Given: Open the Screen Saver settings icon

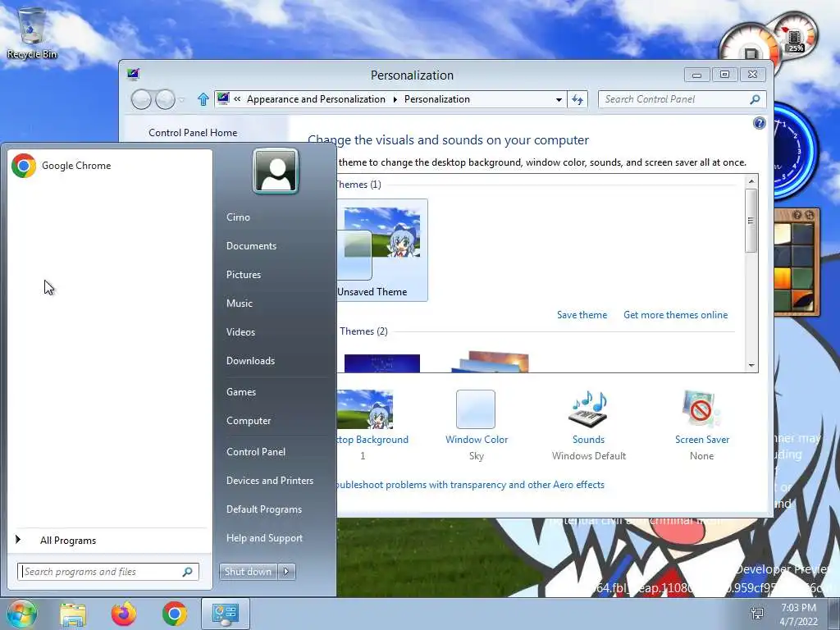Looking at the screenshot, I should [x=701, y=409].
